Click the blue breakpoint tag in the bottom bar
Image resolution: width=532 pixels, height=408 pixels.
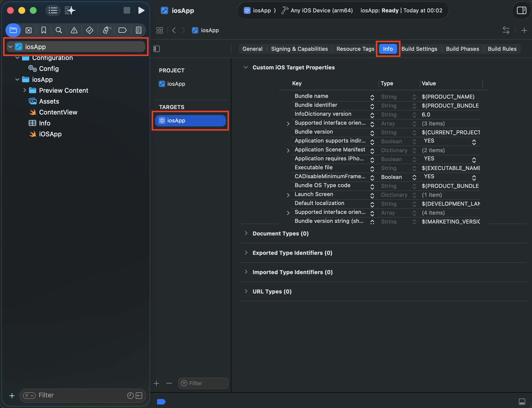click(161, 402)
